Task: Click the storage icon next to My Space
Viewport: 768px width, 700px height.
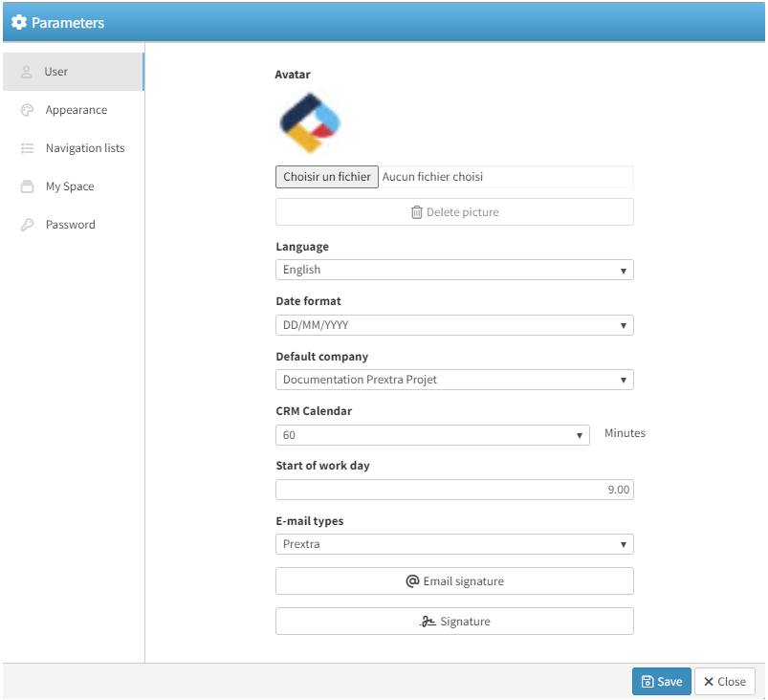Action: (x=27, y=186)
